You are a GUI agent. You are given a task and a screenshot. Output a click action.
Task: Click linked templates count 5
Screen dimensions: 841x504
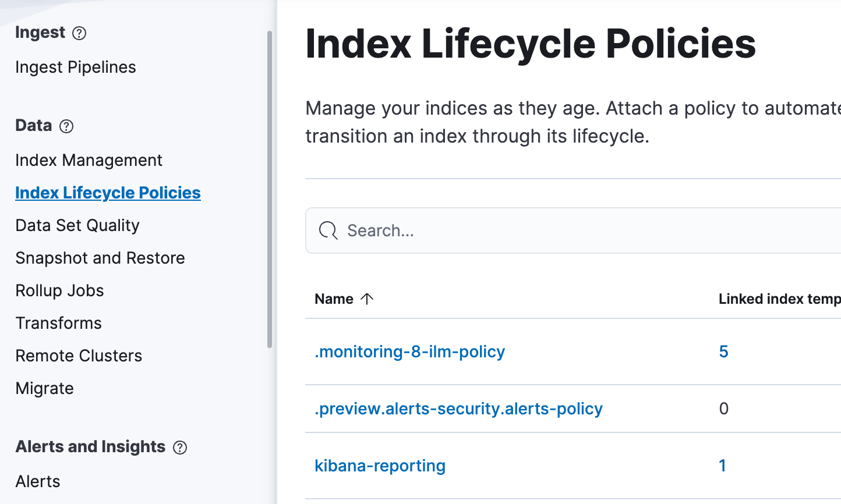click(723, 352)
